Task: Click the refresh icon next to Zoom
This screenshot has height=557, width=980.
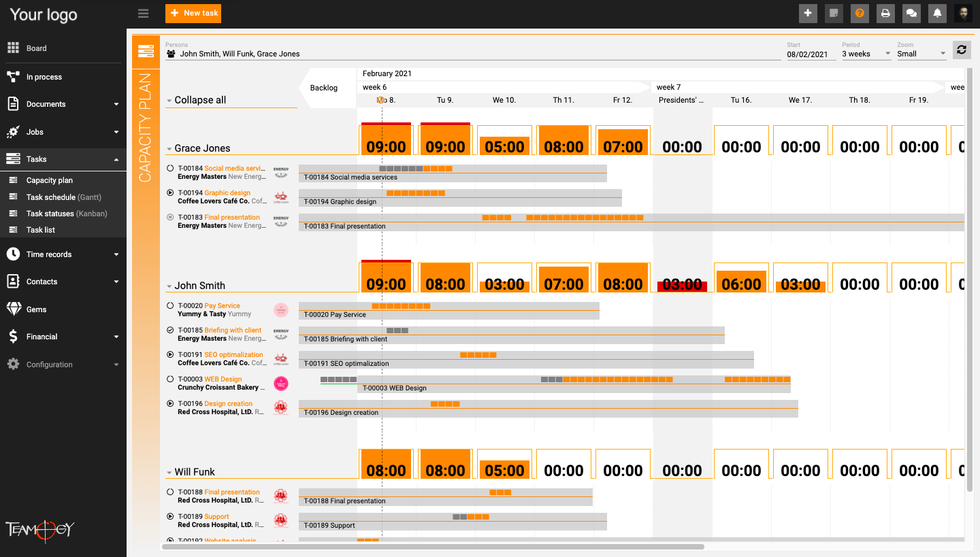Action: [x=962, y=50]
